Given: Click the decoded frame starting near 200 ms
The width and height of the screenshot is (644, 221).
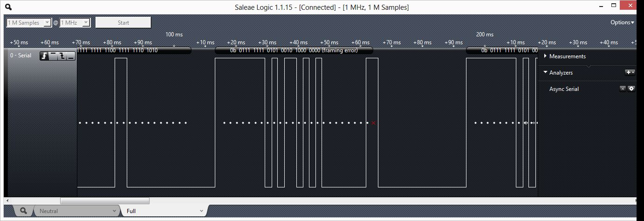Looking at the screenshot, I should coord(502,50).
